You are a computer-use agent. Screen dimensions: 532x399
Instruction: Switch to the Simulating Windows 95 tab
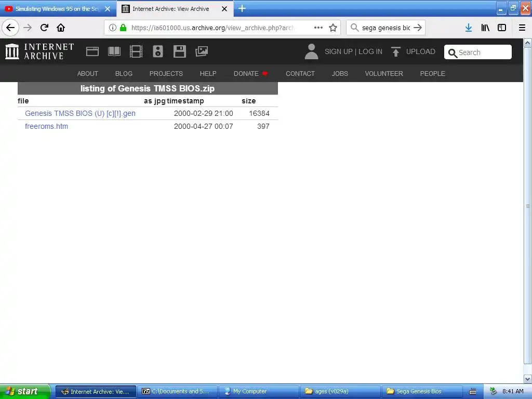pos(58,9)
